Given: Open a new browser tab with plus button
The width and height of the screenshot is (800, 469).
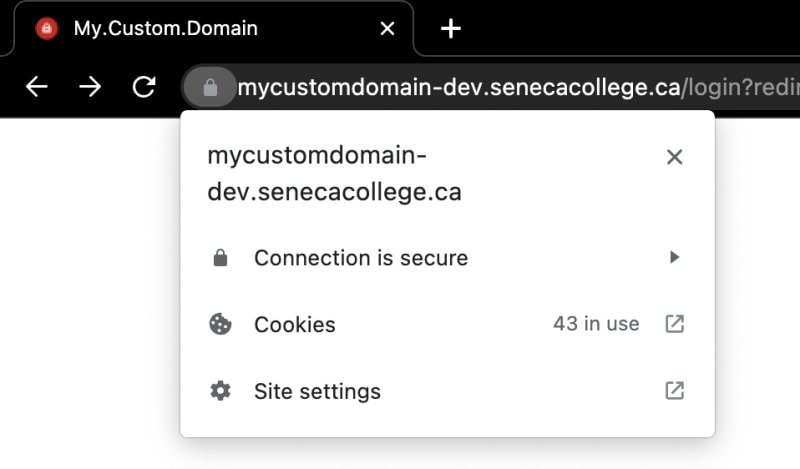Looking at the screenshot, I should click(x=451, y=29).
